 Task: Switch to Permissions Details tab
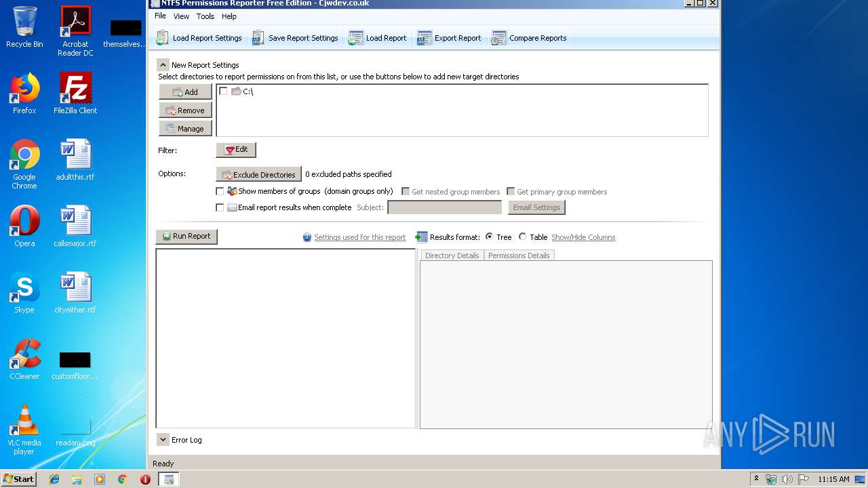519,256
